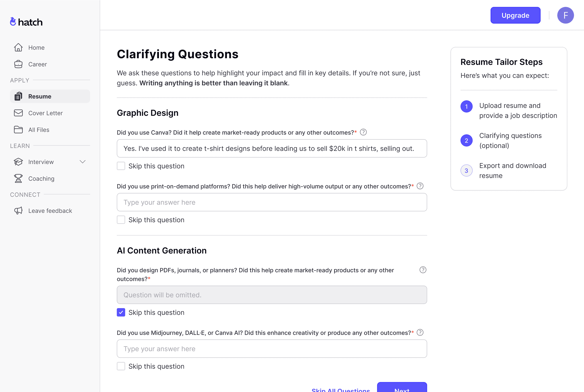Enable Skip this question for the Midjourney question
This screenshot has width=584, height=392.
[x=121, y=366]
